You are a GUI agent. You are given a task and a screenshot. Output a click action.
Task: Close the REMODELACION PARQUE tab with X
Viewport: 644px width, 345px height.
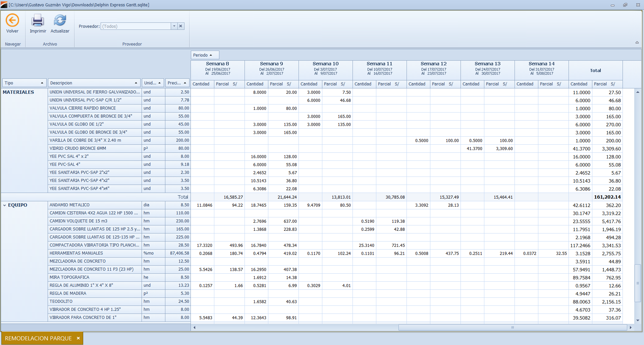[x=78, y=338]
